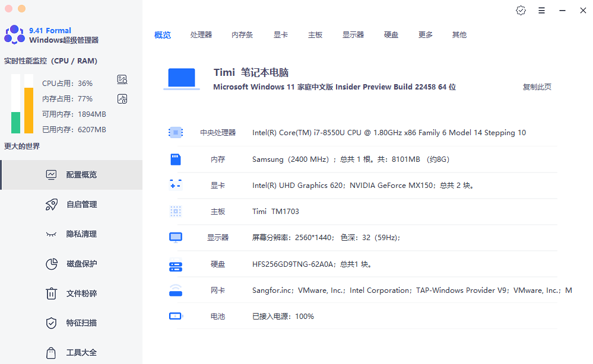Click the 电池 battery icon

click(176, 316)
